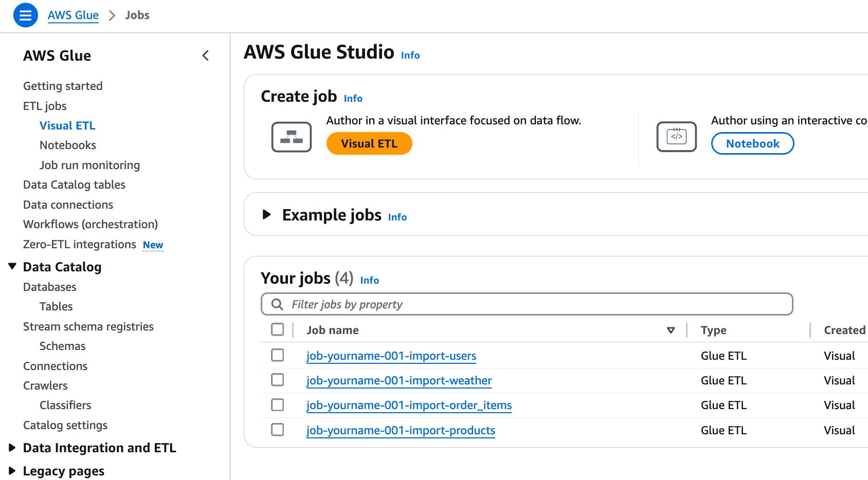
Task: Collapse the AWS Glue side panel
Action: pyautogui.click(x=206, y=56)
